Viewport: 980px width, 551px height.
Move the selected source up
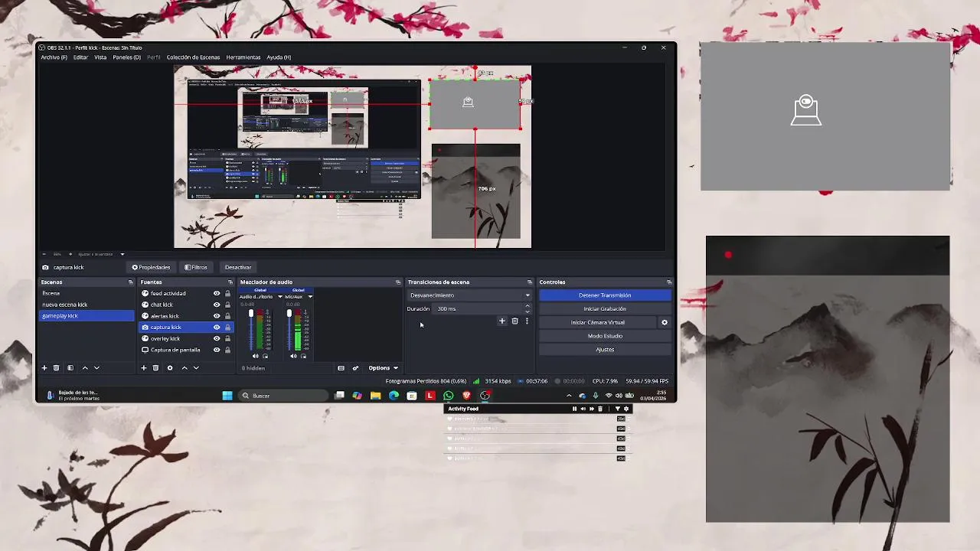[x=185, y=368]
